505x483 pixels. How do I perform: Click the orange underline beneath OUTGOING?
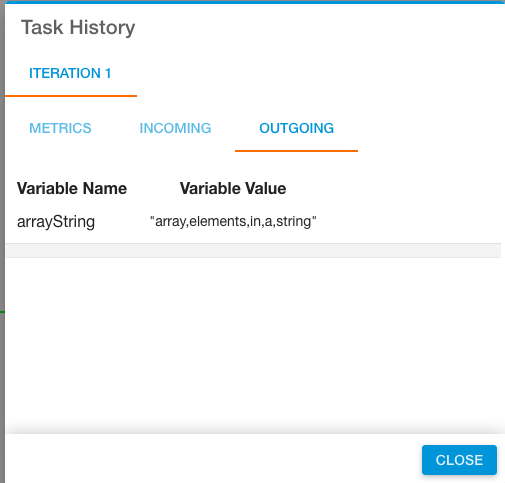296,151
